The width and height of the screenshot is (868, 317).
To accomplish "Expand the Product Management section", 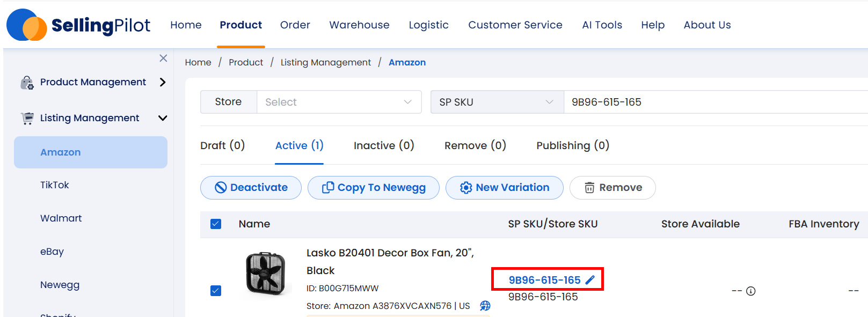I will point(163,82).
